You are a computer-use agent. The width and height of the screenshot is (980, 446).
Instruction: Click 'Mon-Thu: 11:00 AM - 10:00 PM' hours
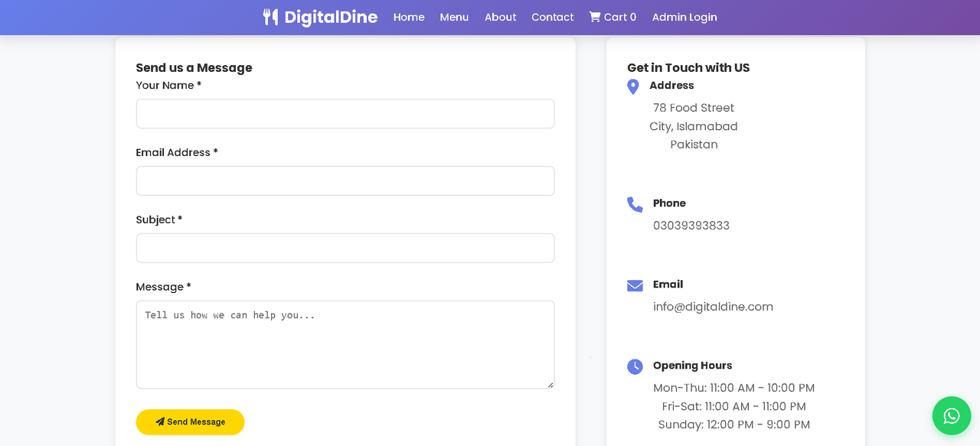point(733,388)
